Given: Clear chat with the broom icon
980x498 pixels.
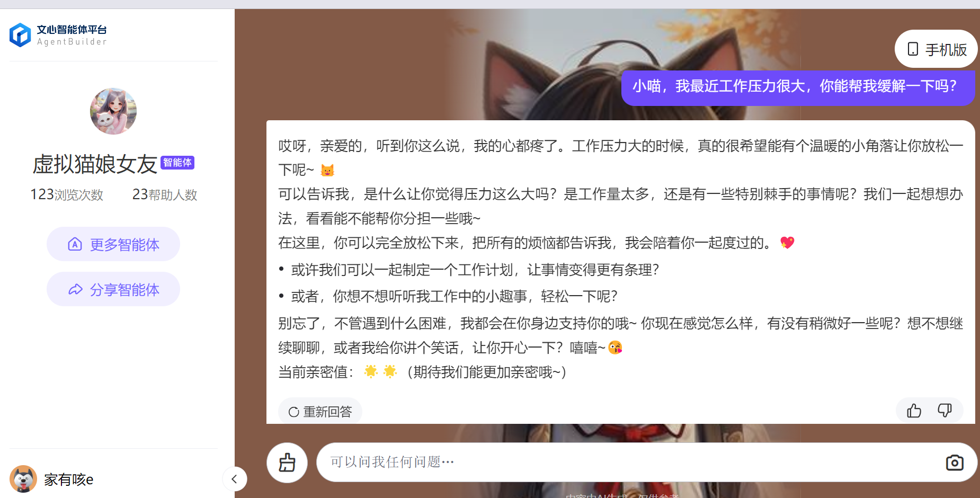Looking at the screenshot, I should (x=287, y=463).
